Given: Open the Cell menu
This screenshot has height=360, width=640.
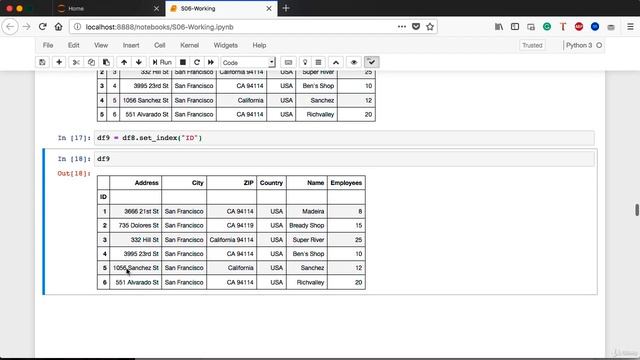Looking at the screenshot, I should [x=160, y=45].
